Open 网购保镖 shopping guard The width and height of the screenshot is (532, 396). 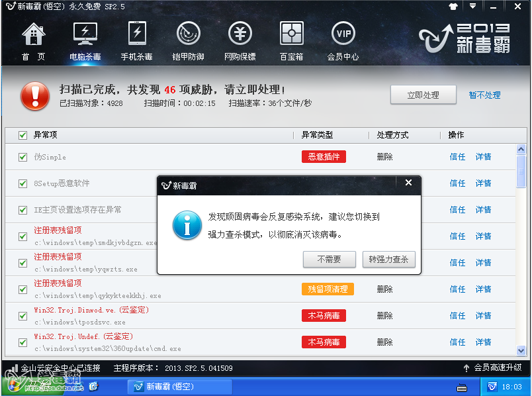tap(240, 41)
